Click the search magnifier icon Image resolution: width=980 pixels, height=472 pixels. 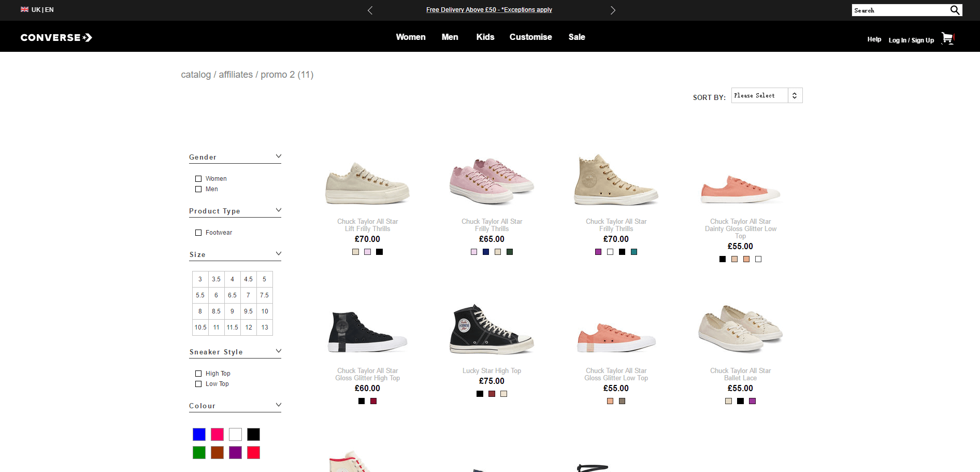[955, 10]
